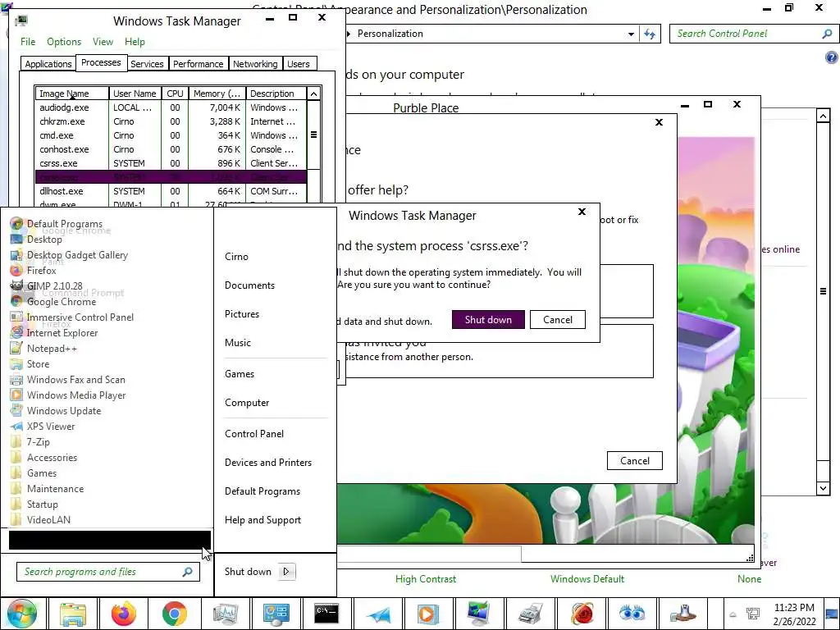
Task: Select the chkrzm.exe process row
Action: tap(171, 121)
